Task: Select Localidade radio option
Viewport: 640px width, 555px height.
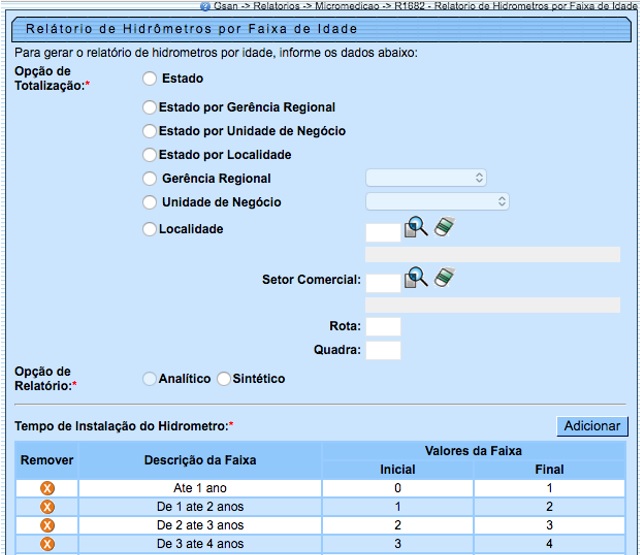Action: coord(149,229)
